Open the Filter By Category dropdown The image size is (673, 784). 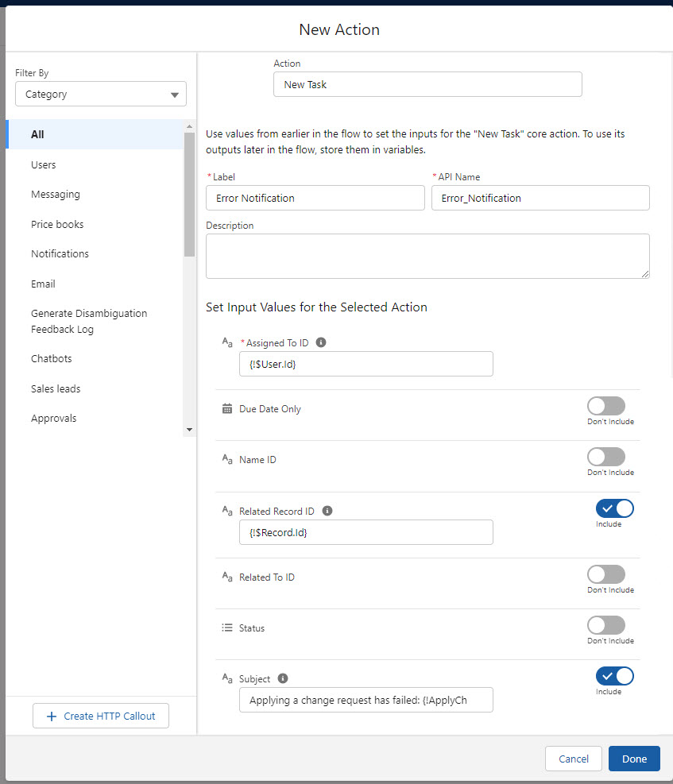[x=101, y=95]
